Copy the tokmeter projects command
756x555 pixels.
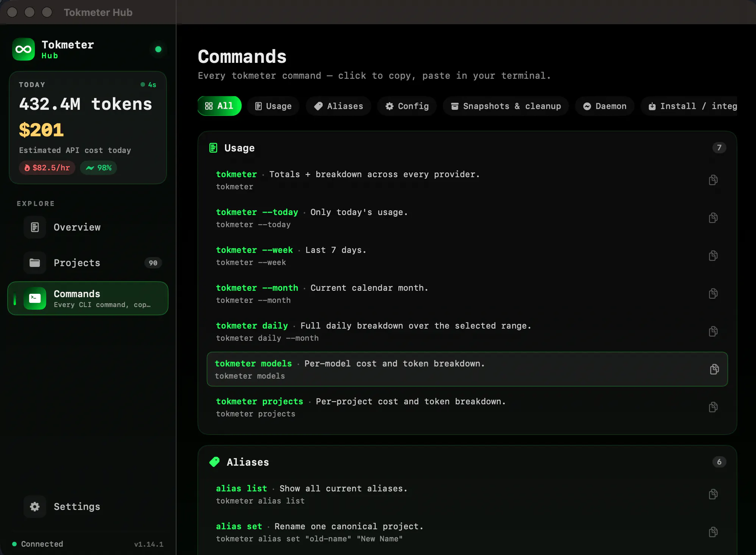(x=713, y=407)
